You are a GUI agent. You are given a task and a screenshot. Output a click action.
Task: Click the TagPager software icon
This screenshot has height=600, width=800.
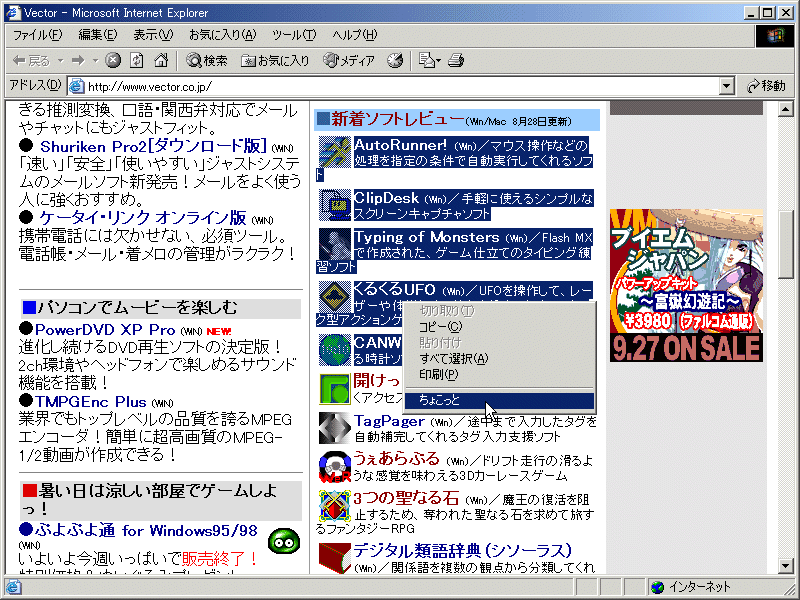[x=335, y=428]
